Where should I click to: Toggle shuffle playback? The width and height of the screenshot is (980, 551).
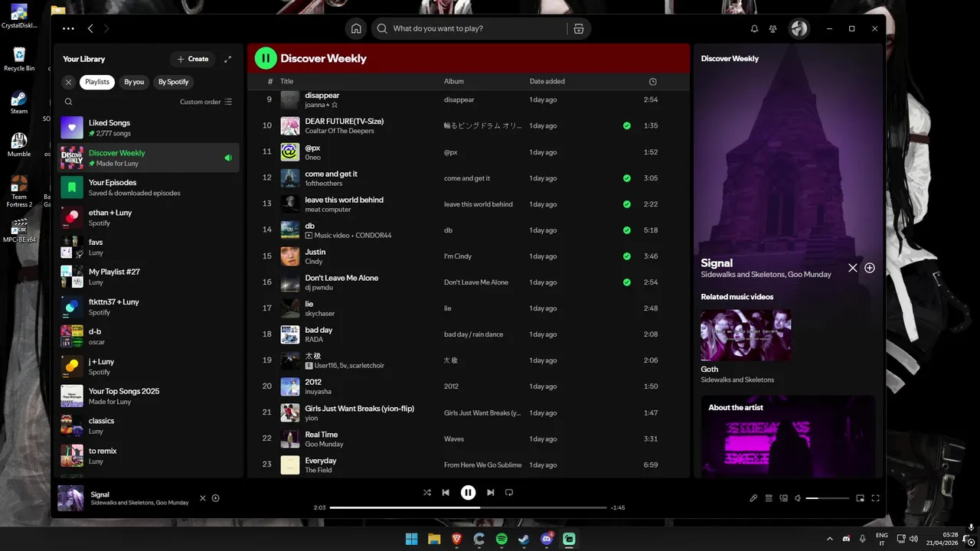click(427, 493)
